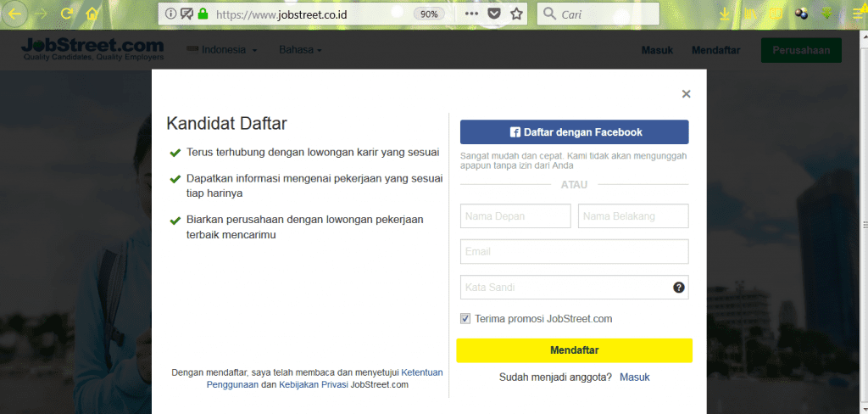The image size is (868, 414).
Task: Open the Downloads arrow icon in the toolbar
Action: coord(724,14)
